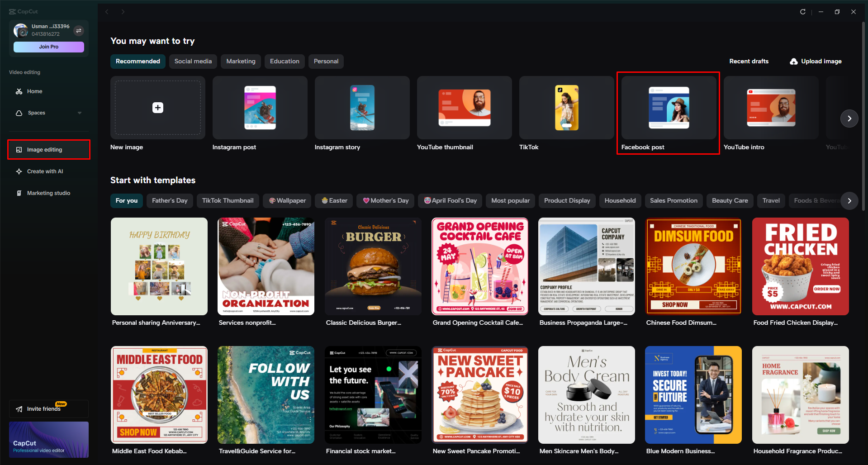Click the CopCut logo in title bar
868x465 pixels.
[24, 12]
